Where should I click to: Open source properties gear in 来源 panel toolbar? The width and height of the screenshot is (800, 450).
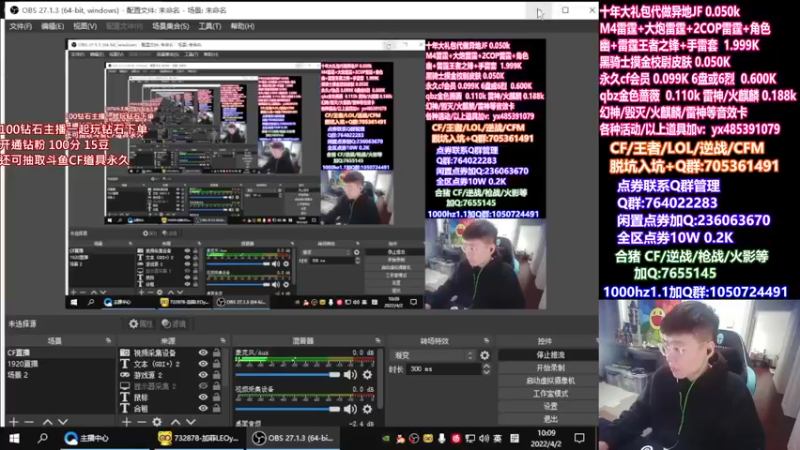(157, 422)
